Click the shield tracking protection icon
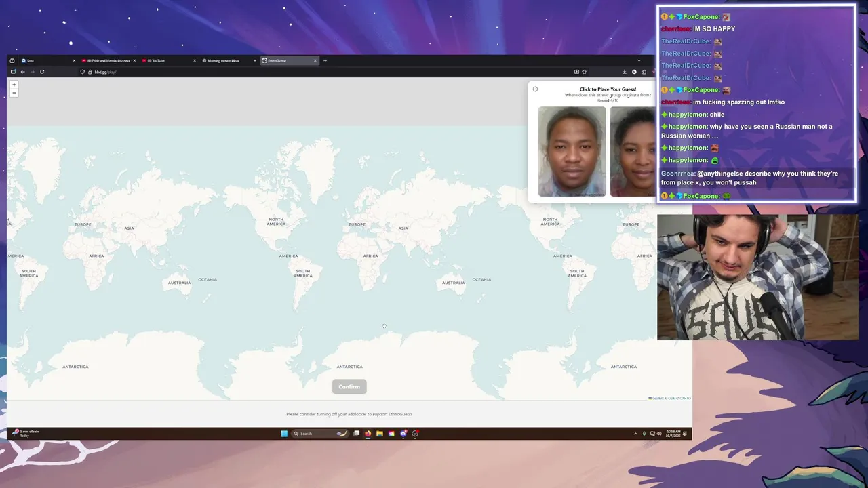The width and height of the screenshot is (868, 488). point(82,72)
